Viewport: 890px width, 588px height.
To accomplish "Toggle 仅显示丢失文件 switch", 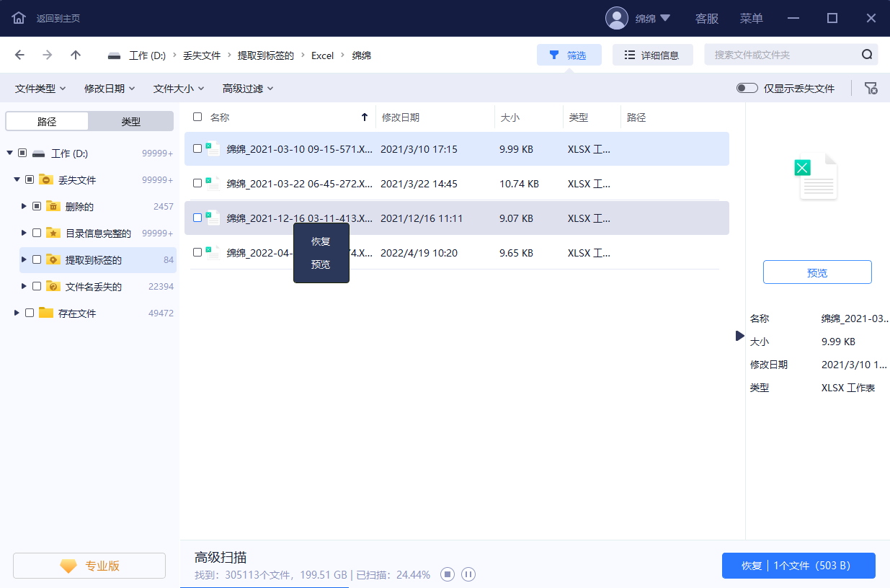I will [x=747, y=89].
